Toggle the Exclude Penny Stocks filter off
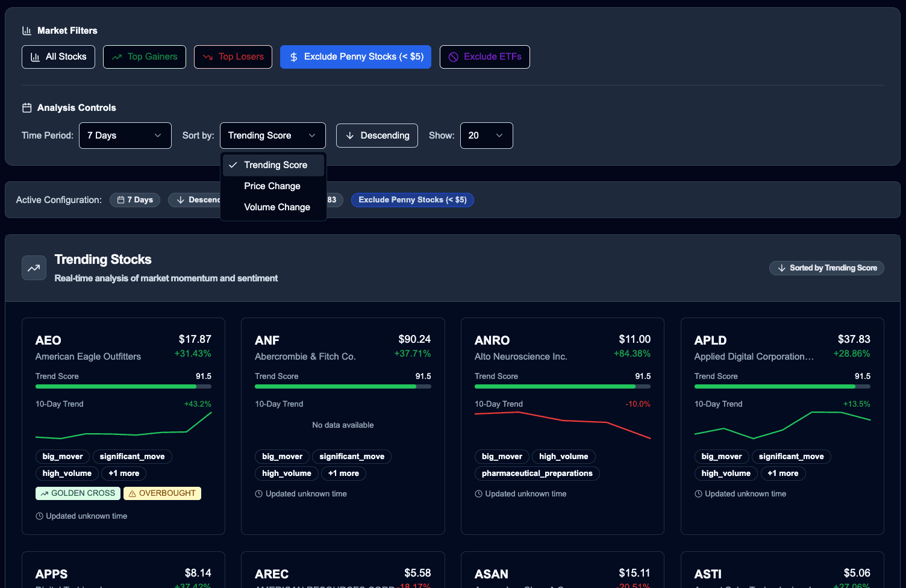 click(x=355, y=57)
